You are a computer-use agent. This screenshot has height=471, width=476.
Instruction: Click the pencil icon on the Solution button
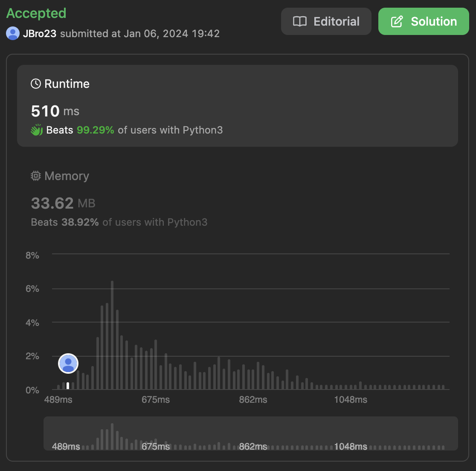(398, 21)
